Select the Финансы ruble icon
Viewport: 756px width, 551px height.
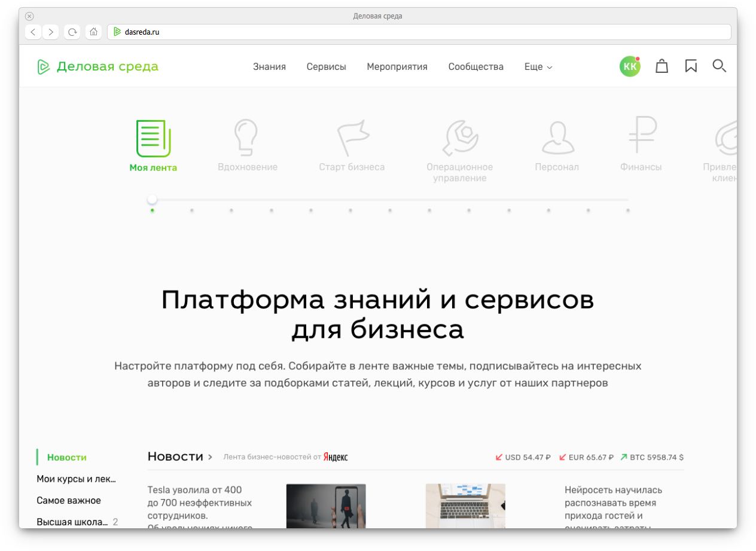point(641,136)
